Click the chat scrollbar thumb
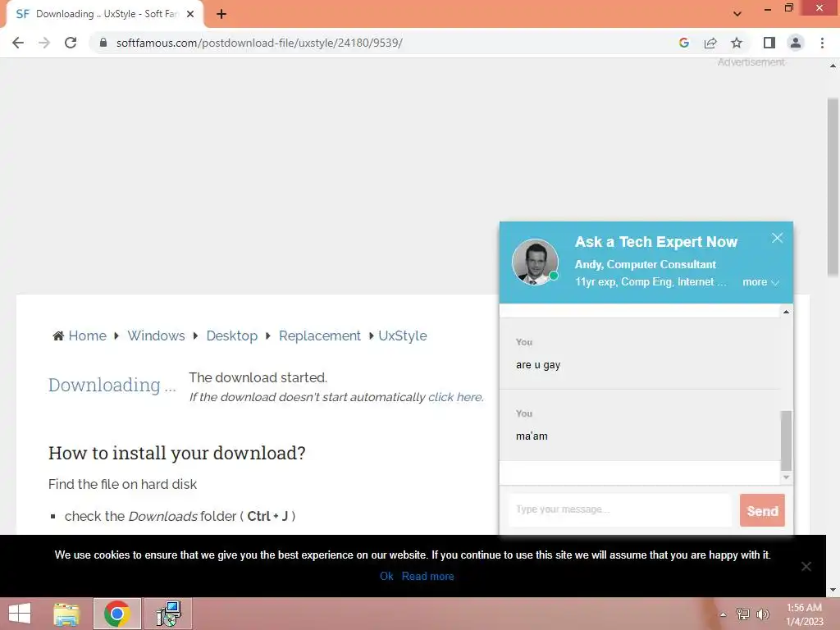This screenshot has height=630, width=840. (x=786, y=441)
